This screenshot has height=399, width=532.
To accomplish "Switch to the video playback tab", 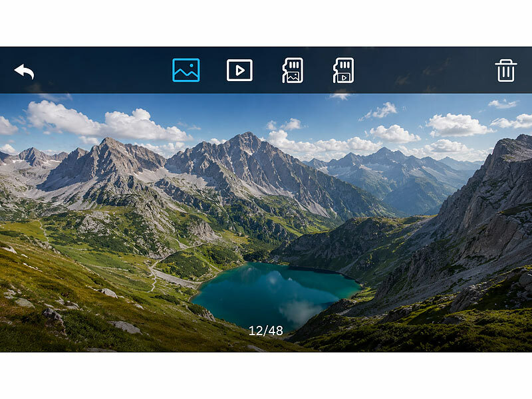I will click(x=239, y=70).
